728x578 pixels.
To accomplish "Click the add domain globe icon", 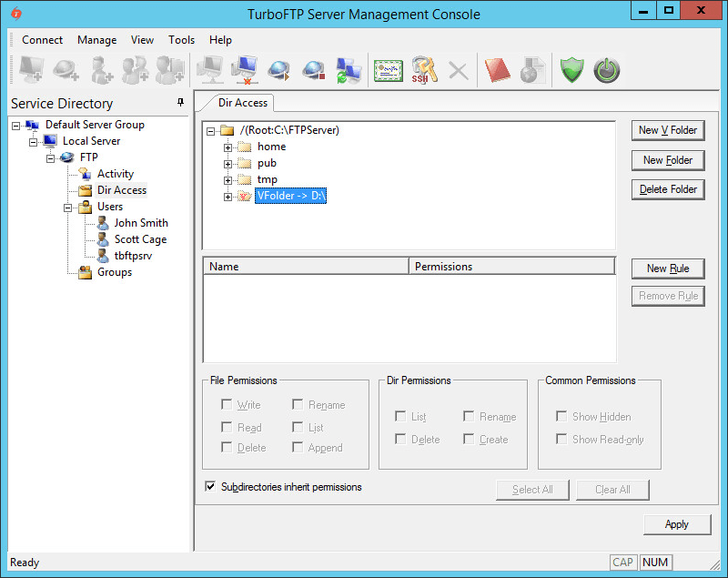I will (x=66, y=70).
